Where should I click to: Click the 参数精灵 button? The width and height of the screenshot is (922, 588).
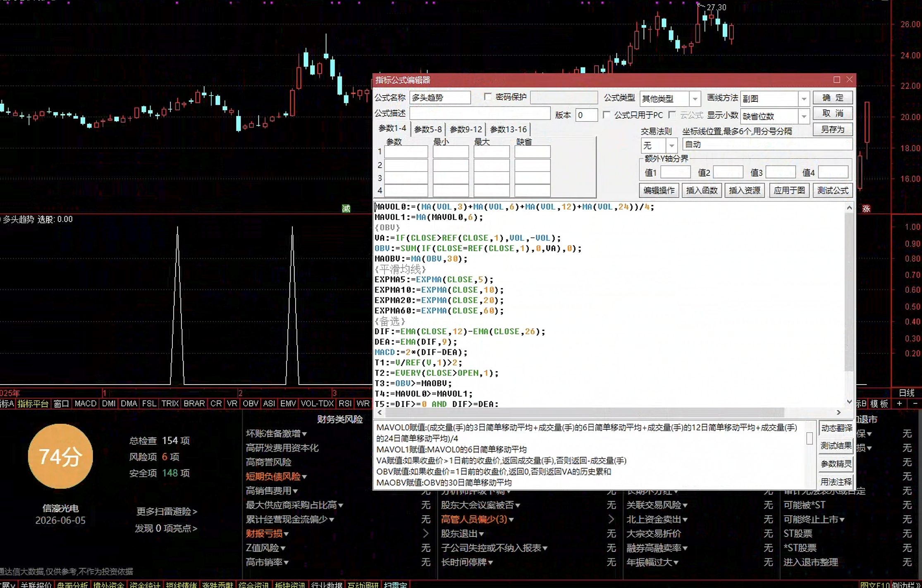click(836, 464)
